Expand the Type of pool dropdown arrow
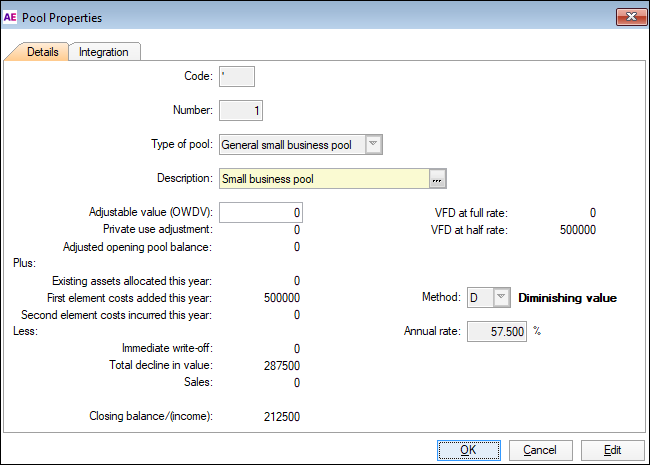Image resolution: width=650 pixels, height=465 pixels. pyautogui.click(x=373, y=145)
